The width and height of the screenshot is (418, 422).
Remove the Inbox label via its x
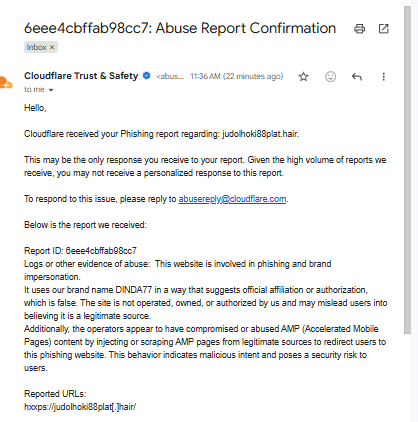(52, 47)
